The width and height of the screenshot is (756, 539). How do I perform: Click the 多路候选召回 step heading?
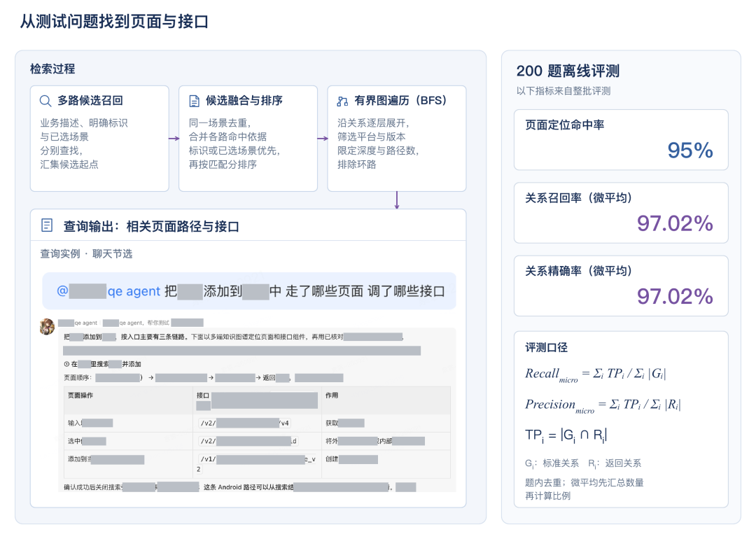tap(90, 100)
